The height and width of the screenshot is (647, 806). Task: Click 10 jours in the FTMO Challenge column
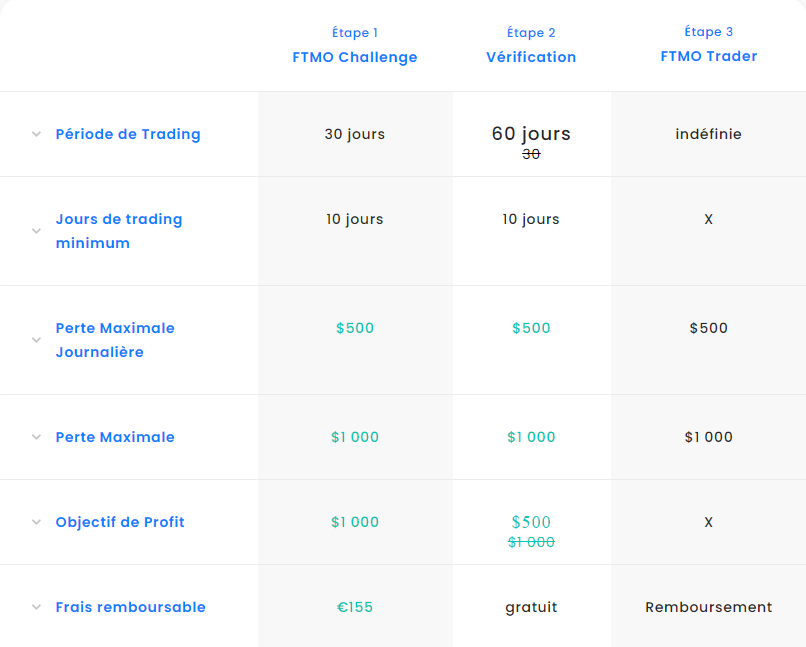point(355,219)
